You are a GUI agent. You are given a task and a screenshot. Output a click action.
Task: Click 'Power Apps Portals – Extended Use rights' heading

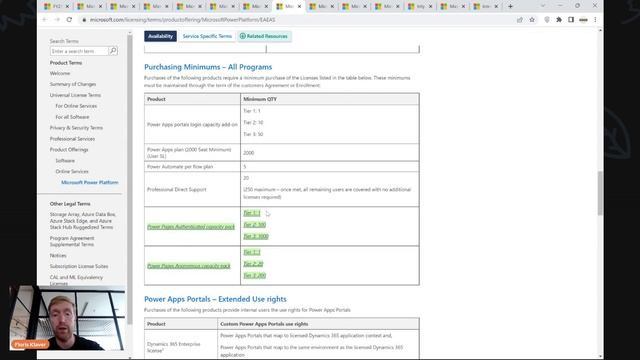tap(215, 299)
